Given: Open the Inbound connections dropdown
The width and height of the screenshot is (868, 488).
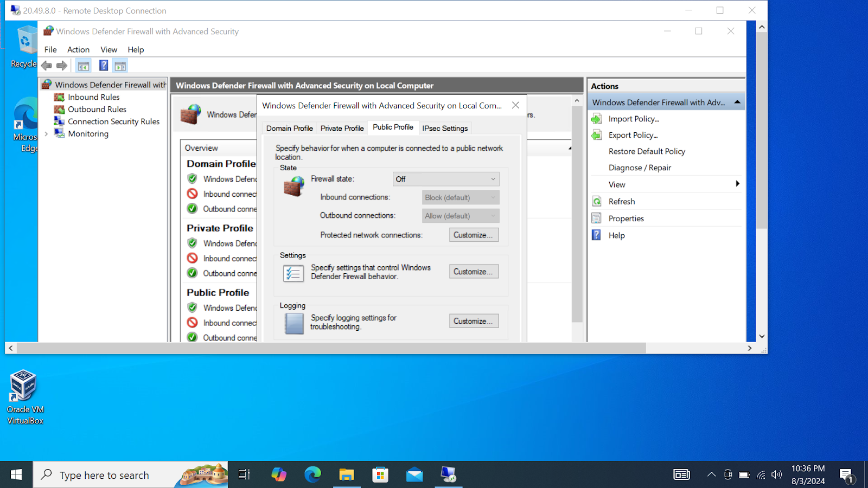Looking at the screenshot, I should click(x=461, y=197).
